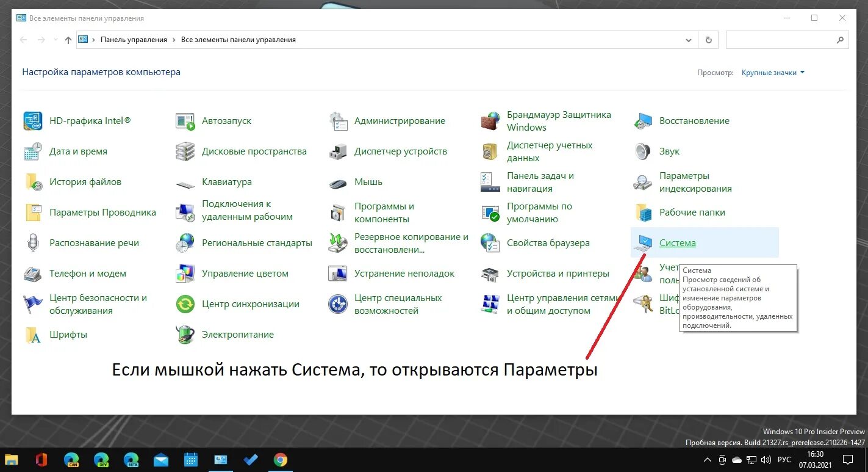
Task: Open Calendar app from the taskbar
Action: tap(191, 460)
